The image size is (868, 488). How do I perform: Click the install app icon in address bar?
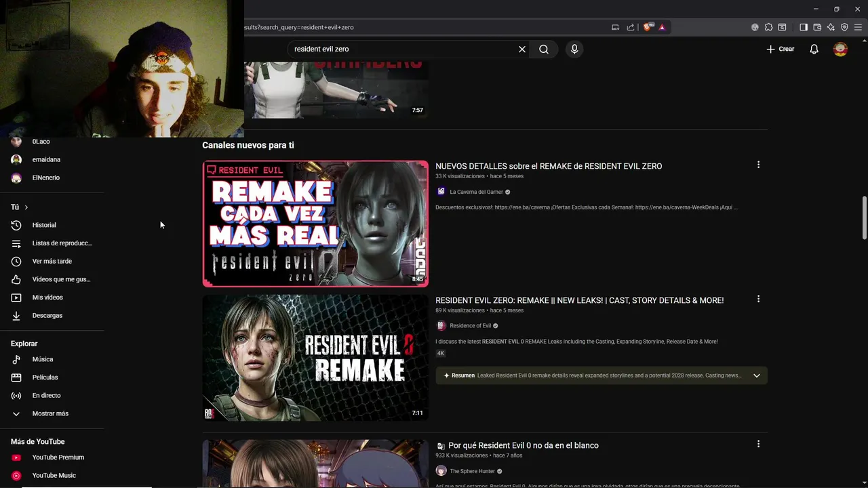[x=616, y=27]
